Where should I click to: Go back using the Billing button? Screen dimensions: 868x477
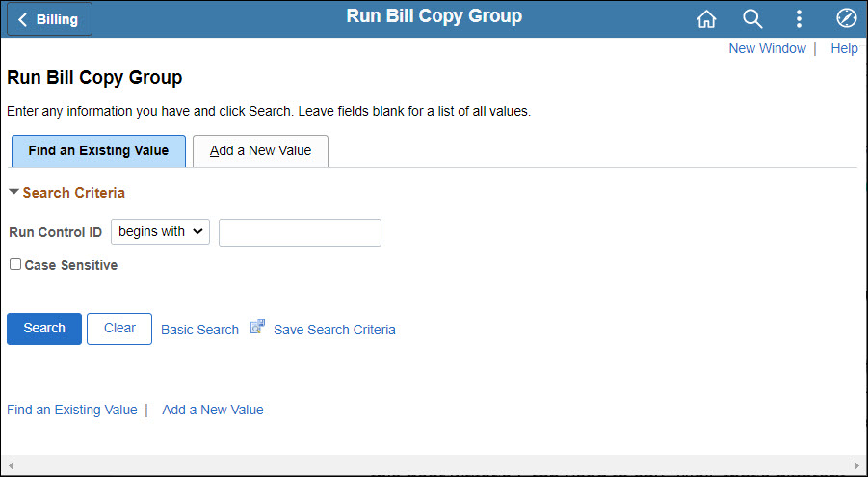coord(50,19)
